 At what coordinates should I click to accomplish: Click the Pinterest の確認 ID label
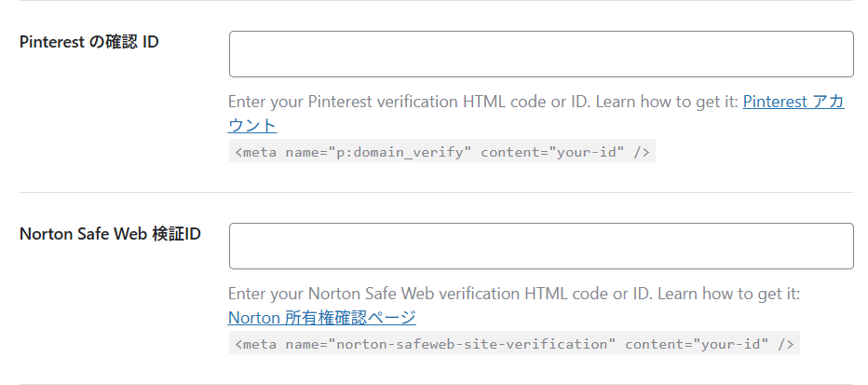click(x=88, y=42)
